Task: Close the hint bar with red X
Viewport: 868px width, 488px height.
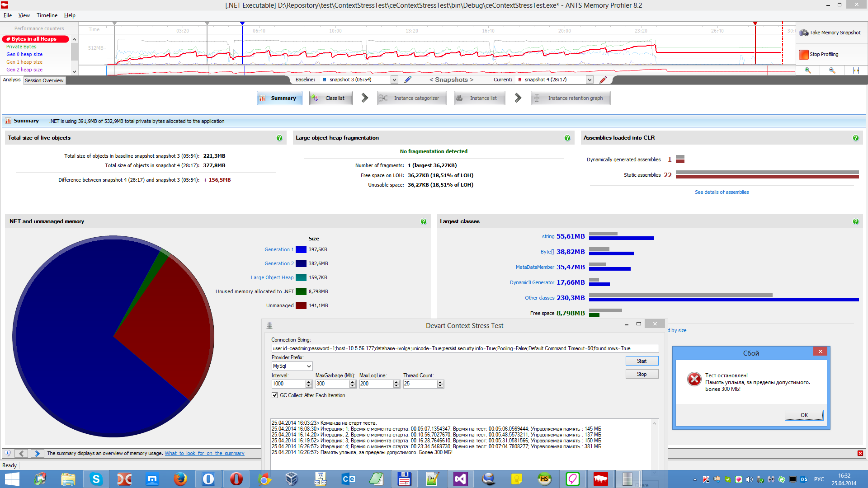Action: (x=860, y=453)
